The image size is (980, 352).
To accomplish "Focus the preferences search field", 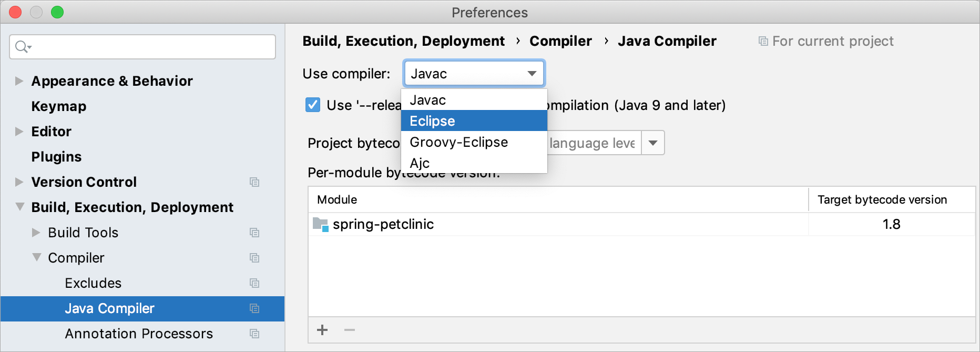I will [142, 47].
